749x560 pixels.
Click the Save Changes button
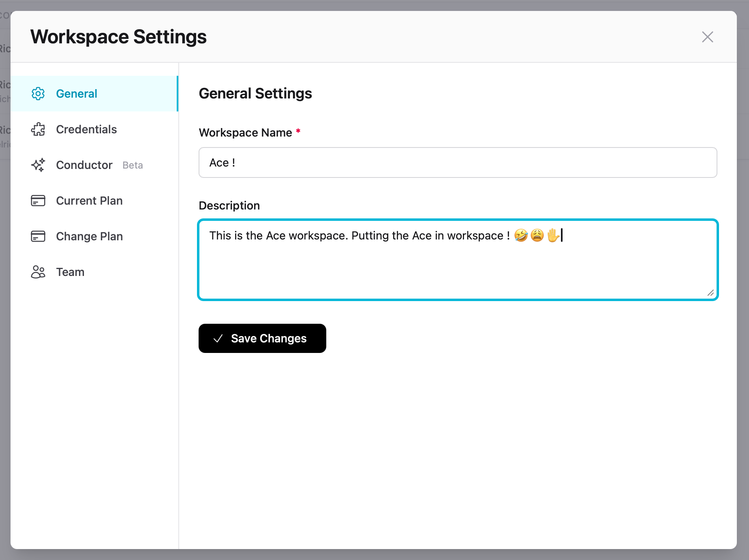click(x=262, y=338)
